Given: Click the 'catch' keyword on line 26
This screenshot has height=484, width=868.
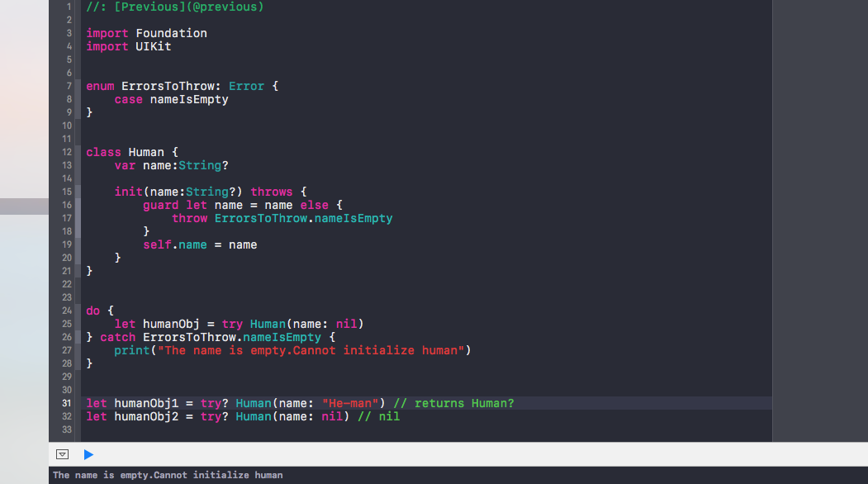Looking at the screenshot, I should [x=118, y=337].
